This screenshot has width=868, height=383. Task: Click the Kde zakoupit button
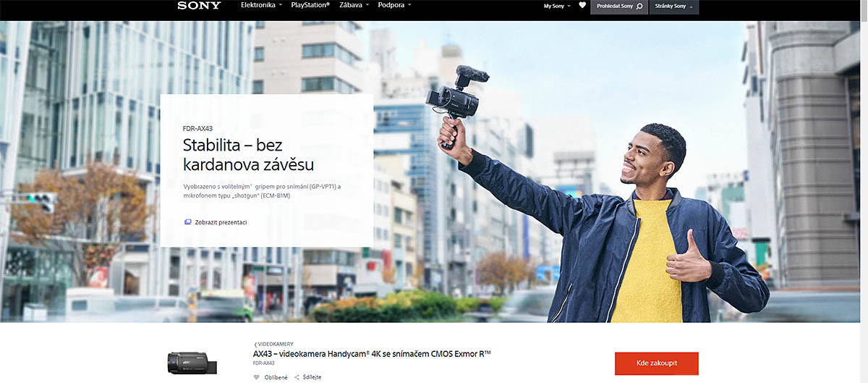[657, 363]
